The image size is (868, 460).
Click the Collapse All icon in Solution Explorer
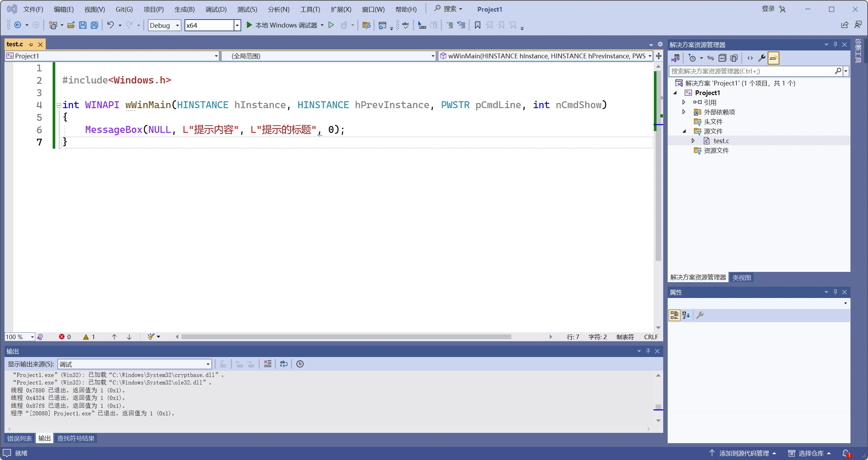(722, 58)
